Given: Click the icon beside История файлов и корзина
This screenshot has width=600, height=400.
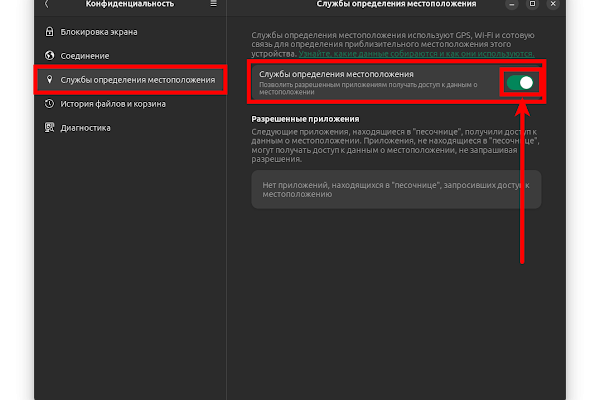Looking at the screenshot, I should pyautogui.click(x=50, y=104).
